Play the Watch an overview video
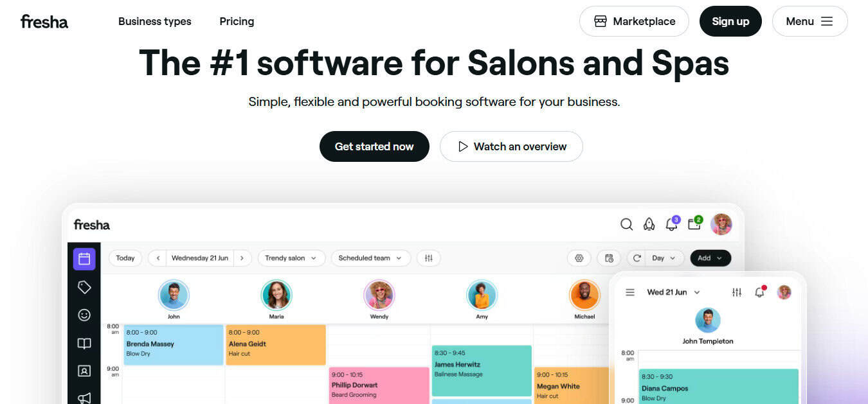Screen dimensions: 868x404 511,146
